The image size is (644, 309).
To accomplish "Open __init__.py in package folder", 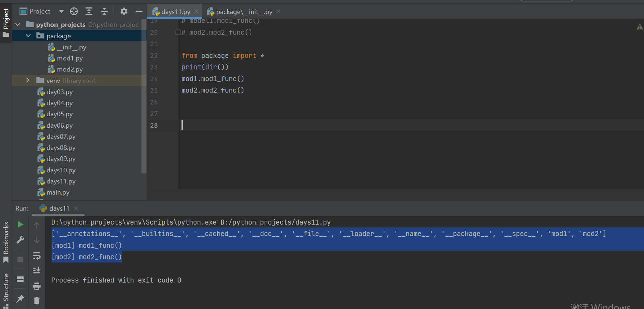I will [67, 47].
